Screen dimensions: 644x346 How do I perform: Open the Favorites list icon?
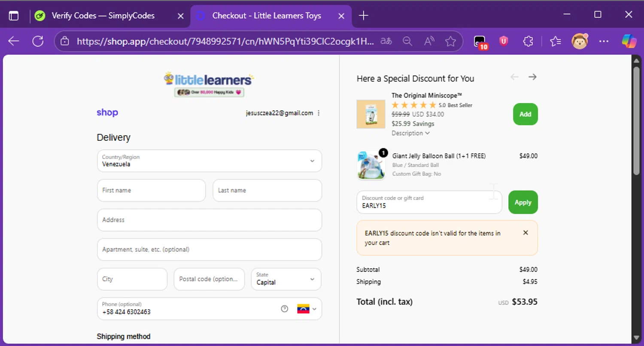[555, 41]
